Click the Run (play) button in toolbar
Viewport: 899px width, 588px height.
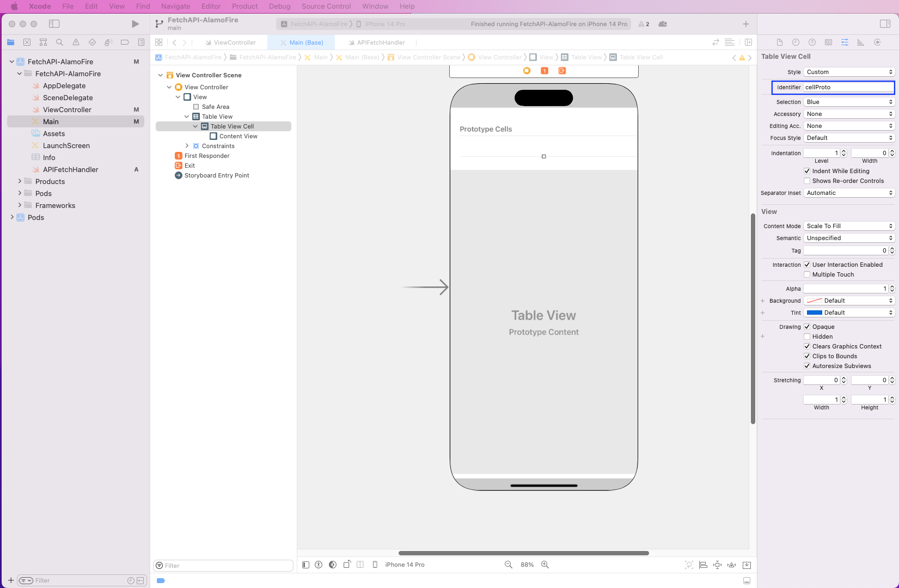click(135, 24)
